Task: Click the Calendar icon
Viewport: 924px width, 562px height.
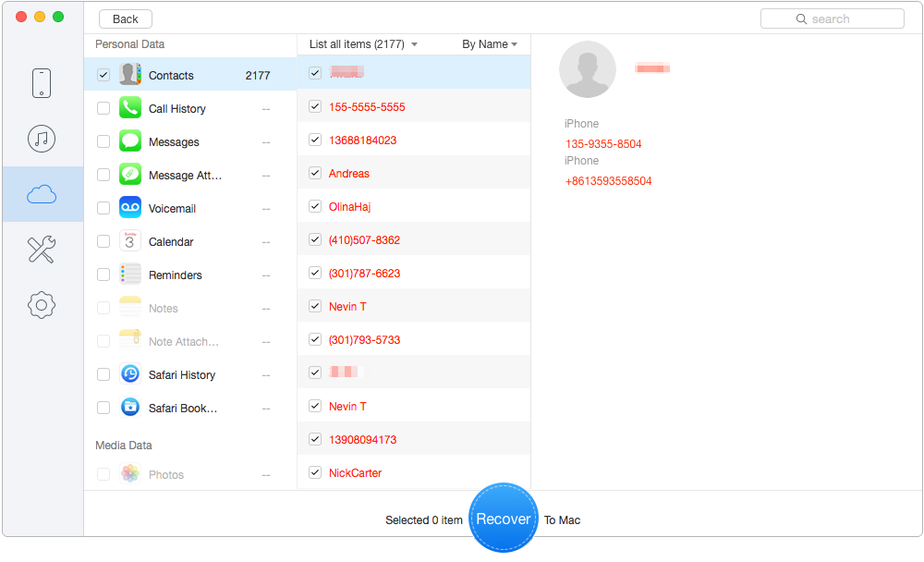Action: [130, 241]
